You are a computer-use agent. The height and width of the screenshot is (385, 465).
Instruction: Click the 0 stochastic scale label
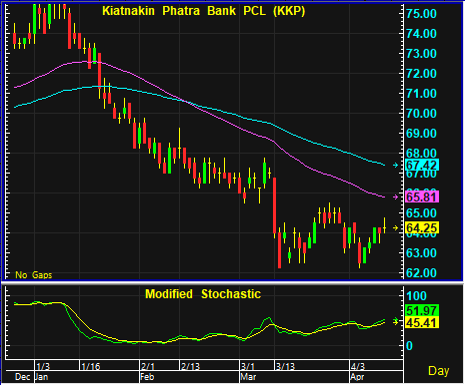[x=410, y=346]
